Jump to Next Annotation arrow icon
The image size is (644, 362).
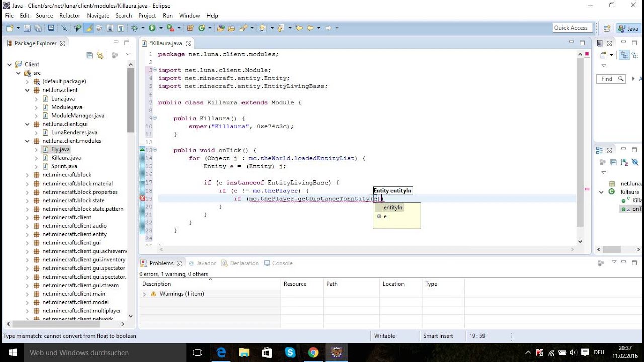[x=263, y=28]
